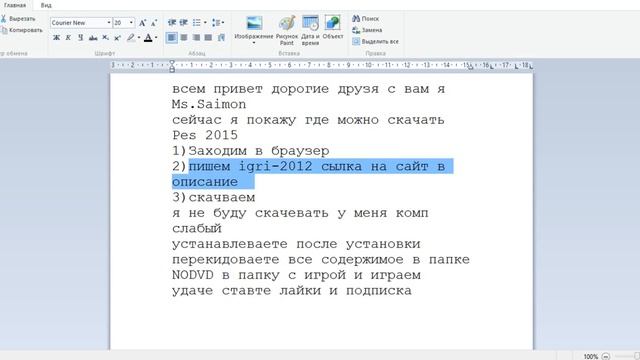Screen dimensions: 640x360
Task: Center align the text
Action: click(x=184, y=38)
